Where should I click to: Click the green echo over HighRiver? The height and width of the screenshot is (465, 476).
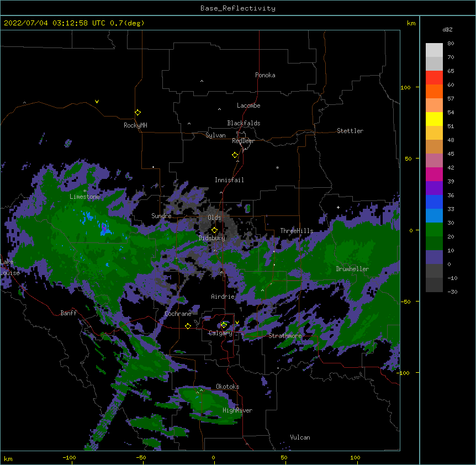click(x=209, y=406)
